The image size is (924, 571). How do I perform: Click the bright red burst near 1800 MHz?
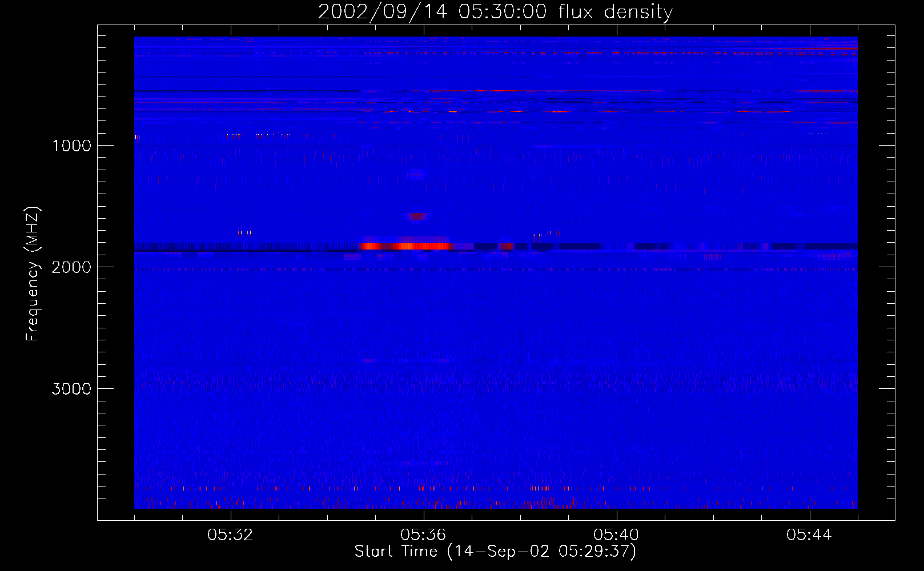407,246
